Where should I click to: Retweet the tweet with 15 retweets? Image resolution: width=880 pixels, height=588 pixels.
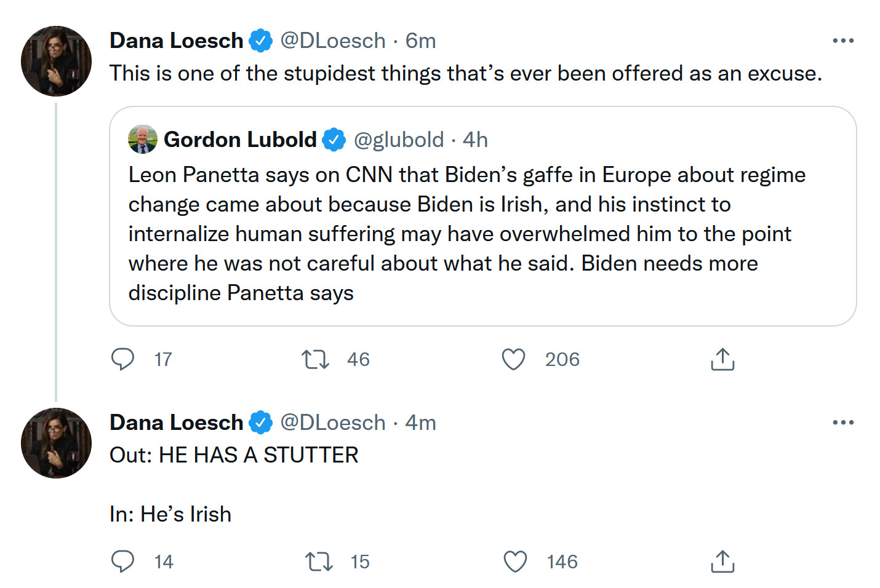coord(319,561)
